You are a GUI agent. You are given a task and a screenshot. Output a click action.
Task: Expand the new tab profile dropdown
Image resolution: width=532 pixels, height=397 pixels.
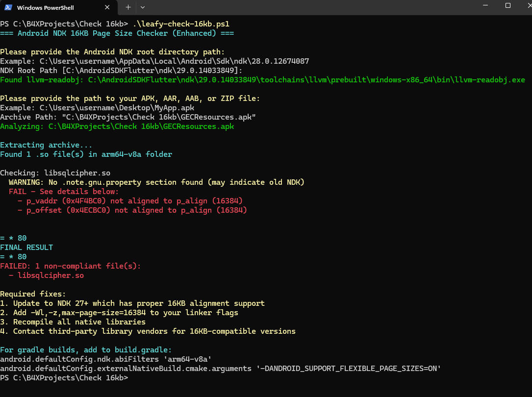143,7
